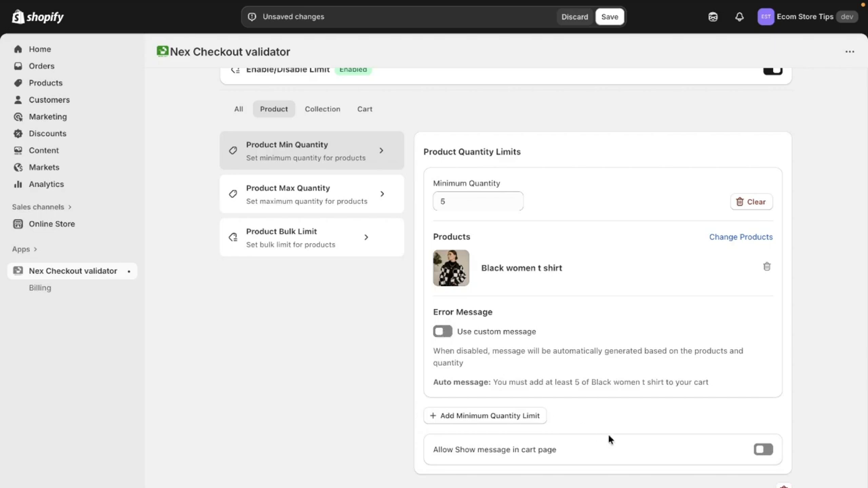The width and height of the screenshot is (868, 488).
Task: Click the Black women t shirt product name
Action: (x=521, y=268)
